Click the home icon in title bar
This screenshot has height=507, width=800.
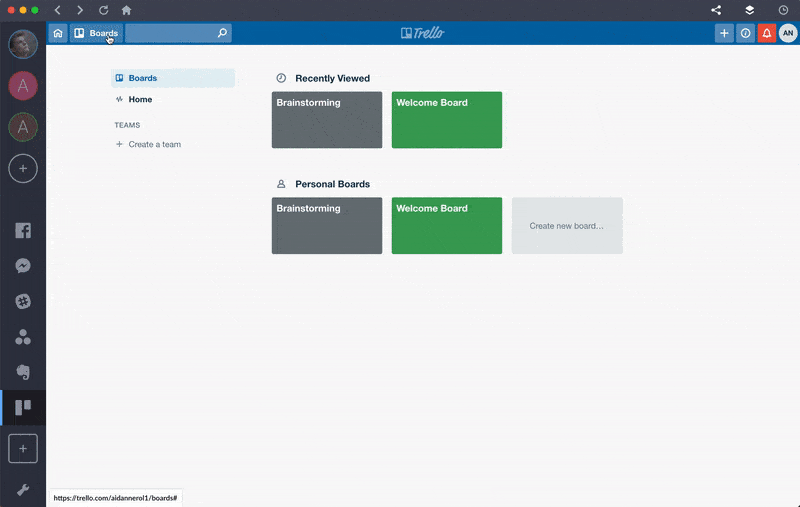pyautogui.click(x=127, y=10)
